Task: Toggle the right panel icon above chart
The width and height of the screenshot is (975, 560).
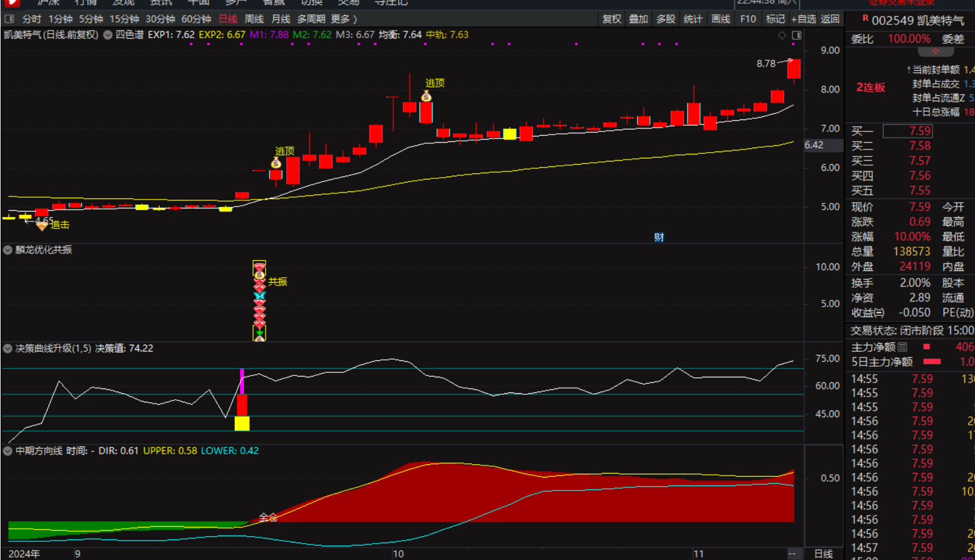Action: pyautogui.click(x=796, y=36)
